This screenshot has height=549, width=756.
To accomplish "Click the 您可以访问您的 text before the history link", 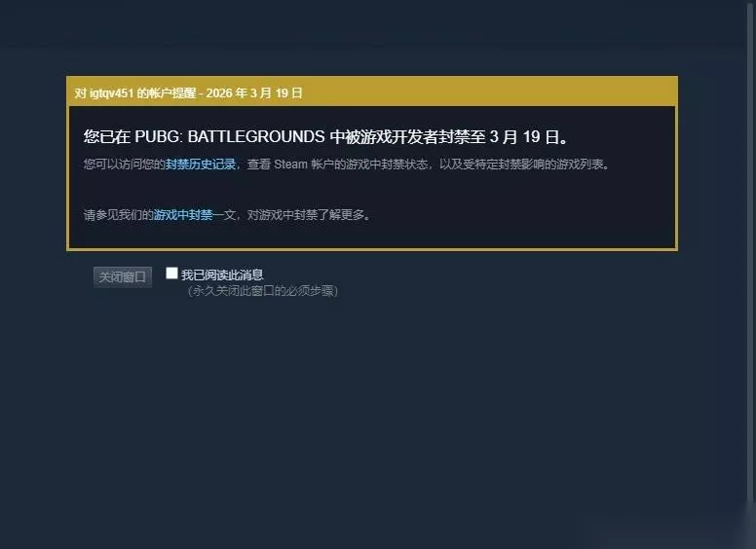I will (125, 165).
